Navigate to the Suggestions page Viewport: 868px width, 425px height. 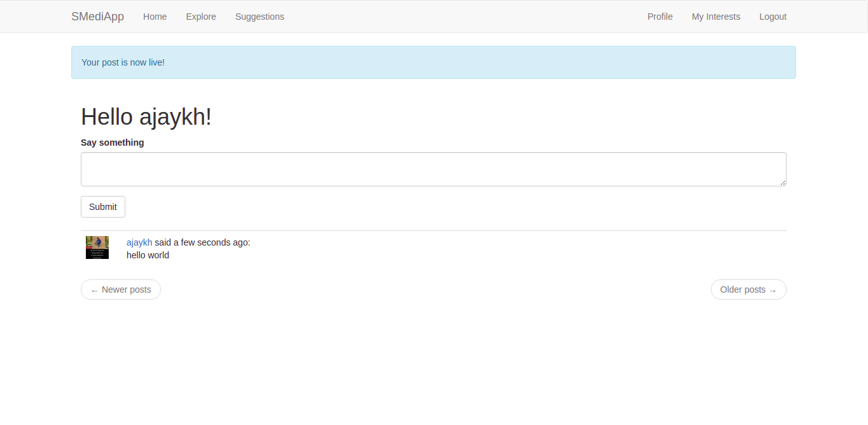pyautogui.click(x=259, y=17)
